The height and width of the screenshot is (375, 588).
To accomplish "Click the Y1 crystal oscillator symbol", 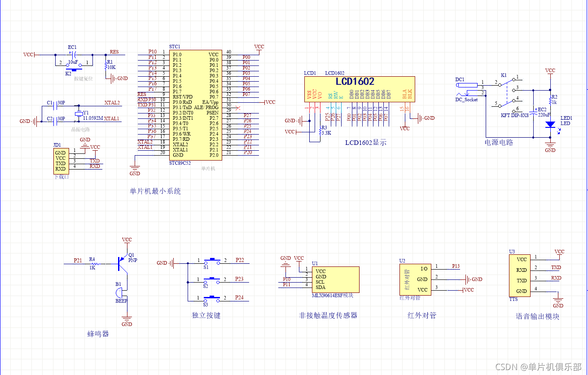I will pyautogui.click(x=79, y=113).
